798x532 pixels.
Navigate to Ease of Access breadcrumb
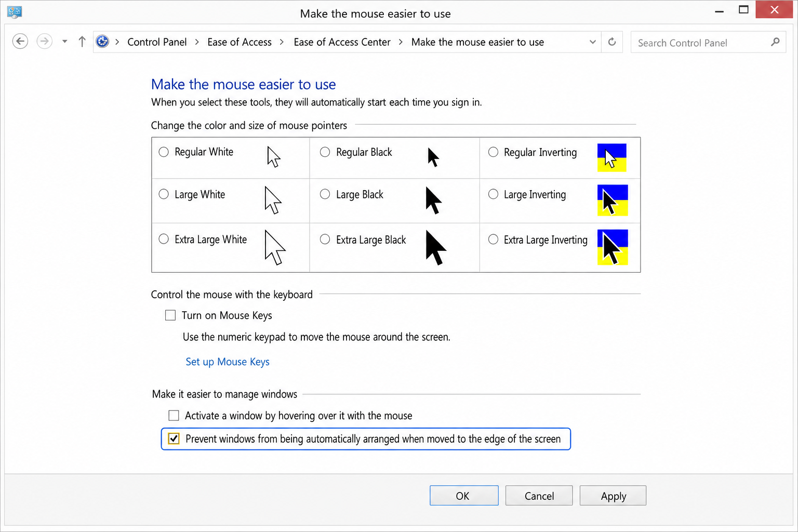240,42
